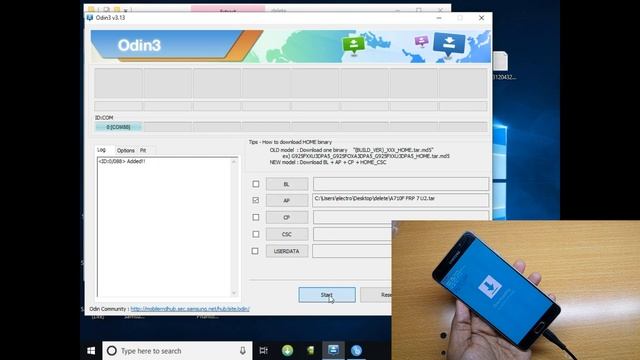Open the Windows Start menu
This screenshot has width=640, height=360.
pos(91,351)
